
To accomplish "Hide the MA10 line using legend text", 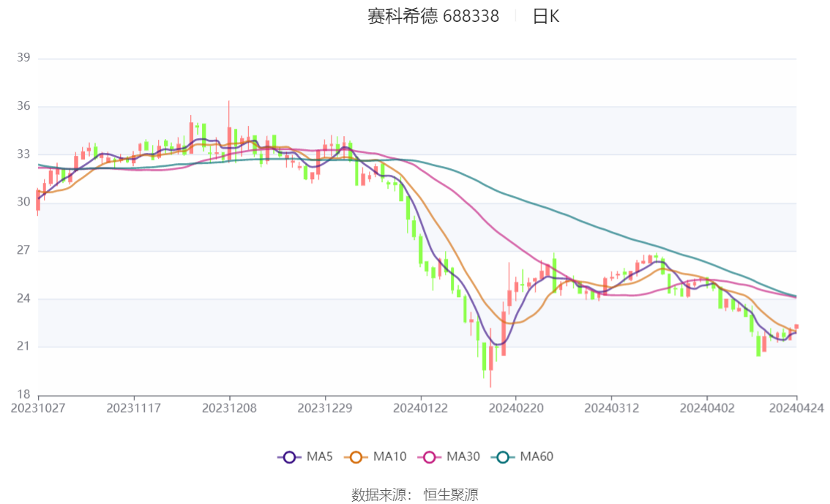I will click(389, 457).
